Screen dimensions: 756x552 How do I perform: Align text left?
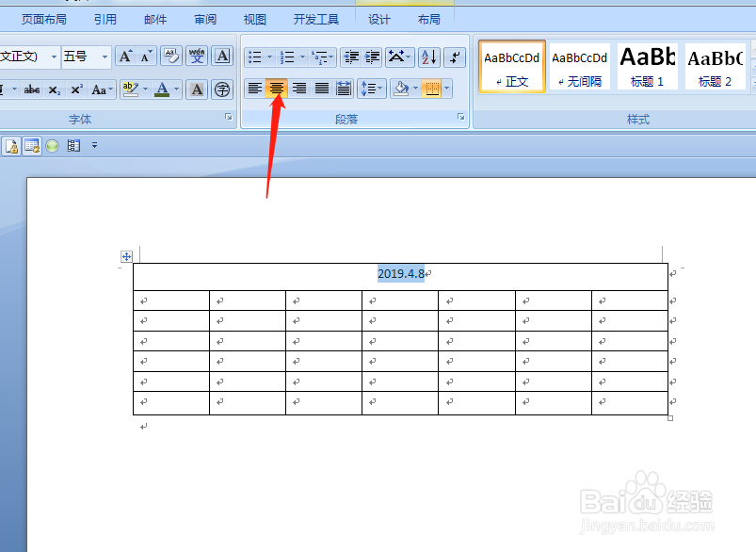(254, 89)
